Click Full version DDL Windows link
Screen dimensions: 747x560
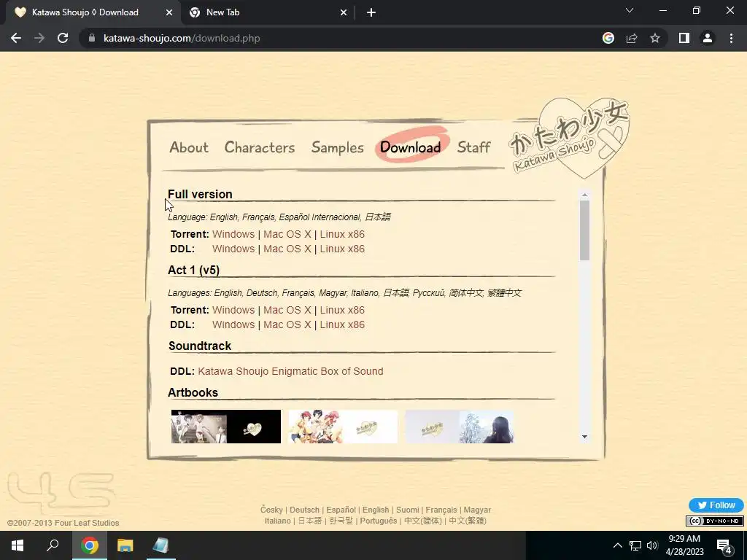pos(233,249)
